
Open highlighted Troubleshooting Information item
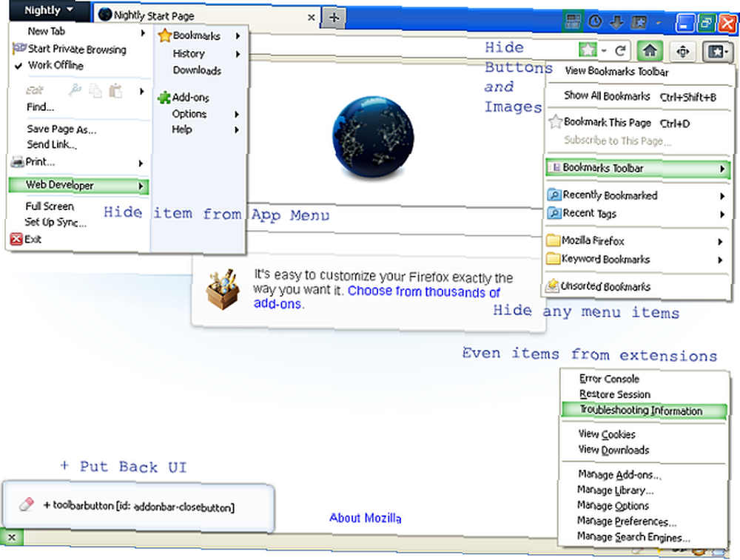click(644, 411)
